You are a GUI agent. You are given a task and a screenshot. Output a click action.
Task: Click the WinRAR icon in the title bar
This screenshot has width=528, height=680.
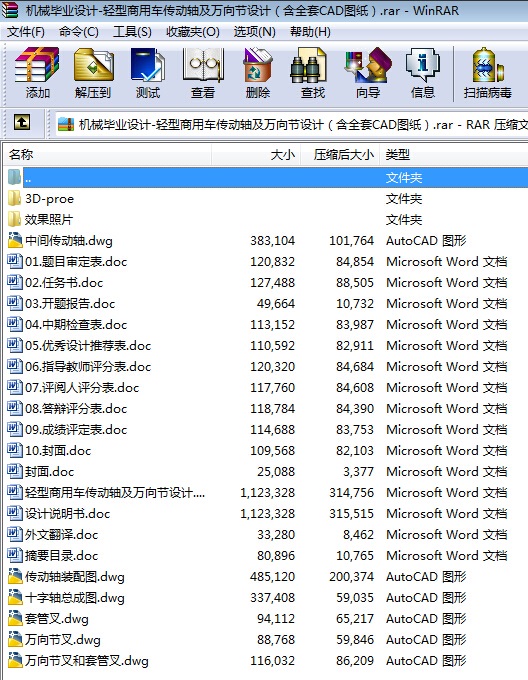pyautogui.click(x=10, y=10)
